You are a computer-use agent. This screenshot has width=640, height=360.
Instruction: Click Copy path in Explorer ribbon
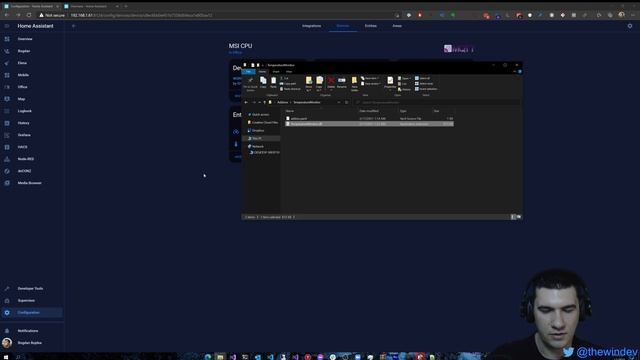pyautogui.click(x=288, y=83)
